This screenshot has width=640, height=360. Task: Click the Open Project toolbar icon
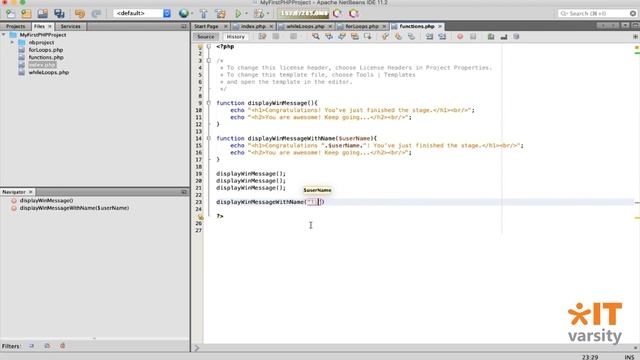[42, 13]
